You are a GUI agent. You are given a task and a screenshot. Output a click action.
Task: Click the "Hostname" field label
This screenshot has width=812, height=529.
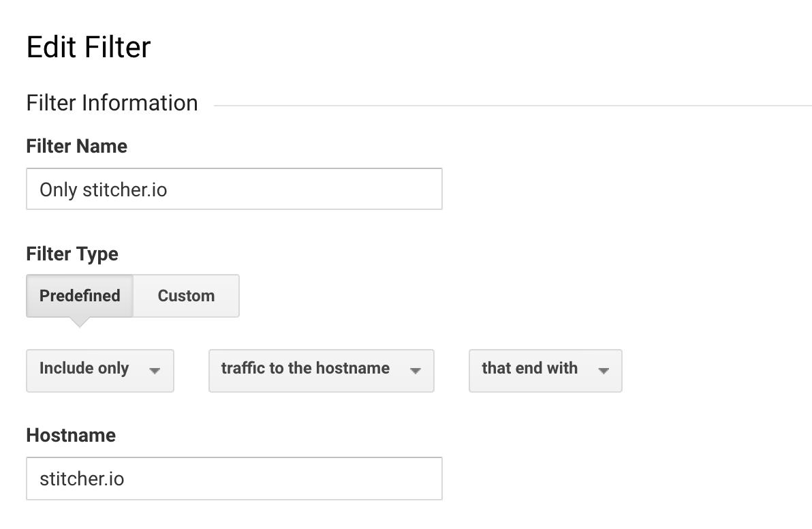(x=71, y=435)
